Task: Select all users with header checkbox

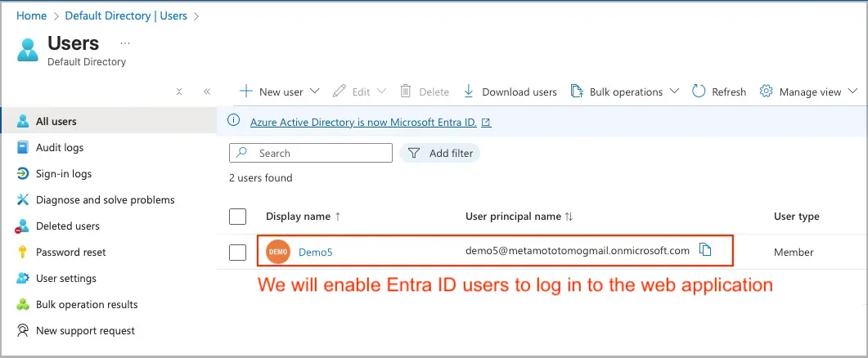Action: coord(238,217)
